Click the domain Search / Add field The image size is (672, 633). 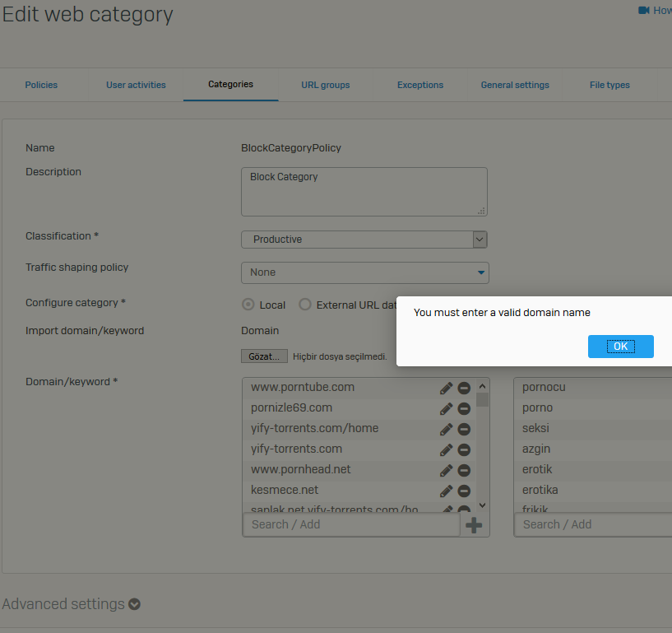351,525
